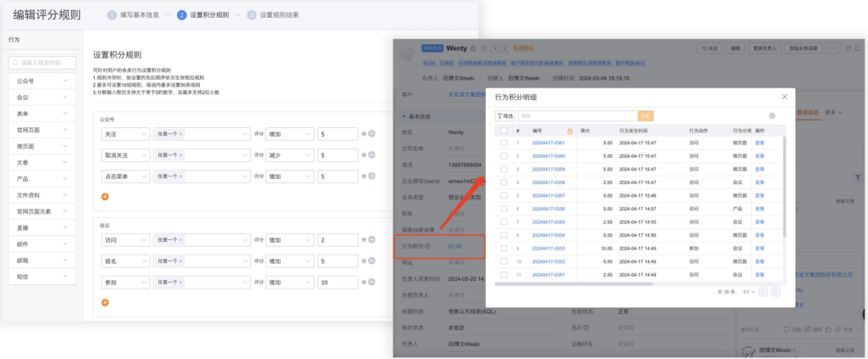Click the orange add-rule plus under 会议

coord(105,302)
